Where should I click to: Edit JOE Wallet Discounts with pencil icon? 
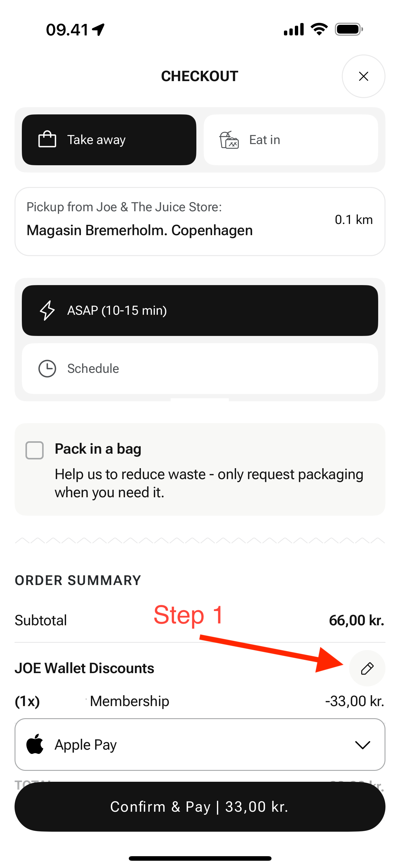367,669
